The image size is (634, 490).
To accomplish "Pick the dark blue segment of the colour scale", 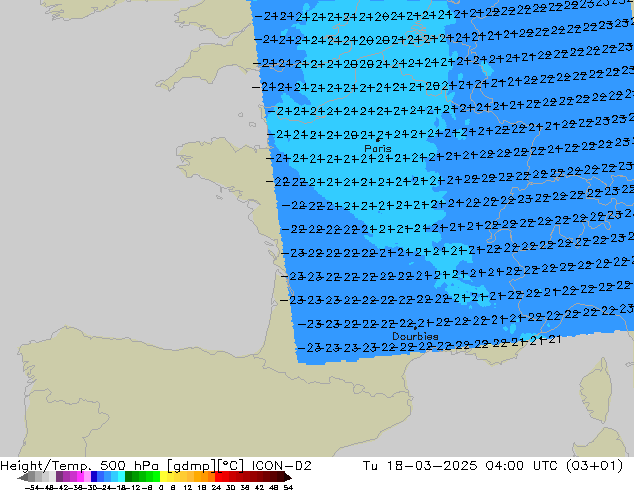I will point(94,477).
